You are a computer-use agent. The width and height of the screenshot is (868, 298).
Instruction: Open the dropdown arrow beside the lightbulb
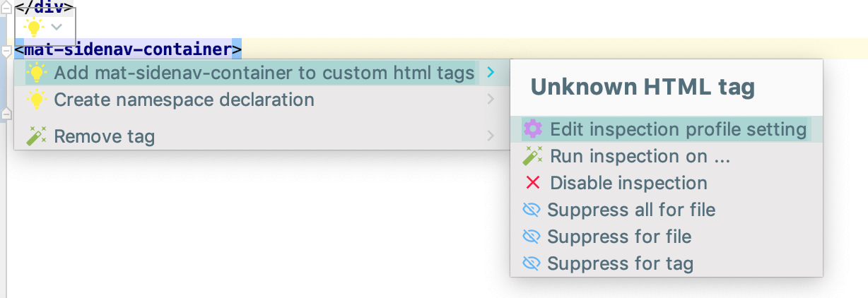coord(57,27)
